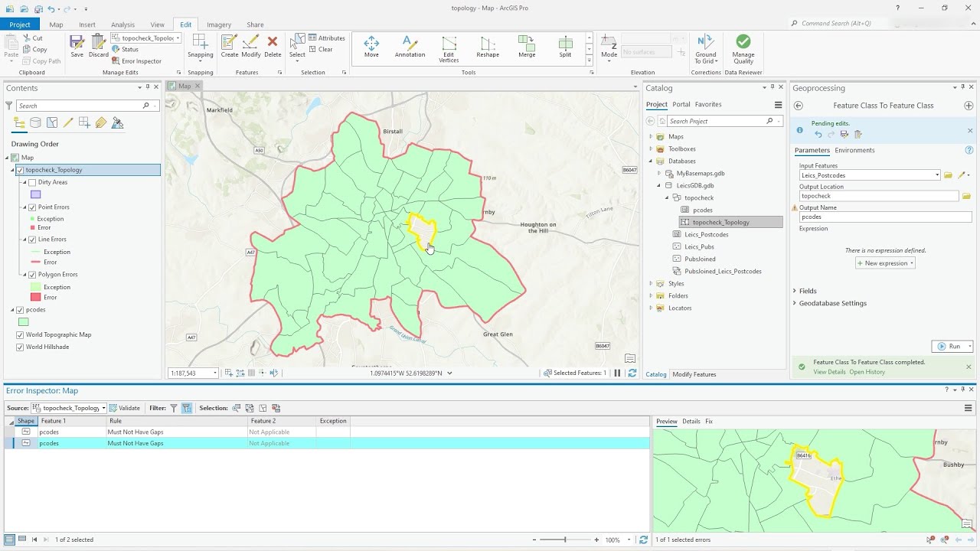Select the Move edit tool
Image resolution: width=980 pixels, height=551 pixels.
pyautogui.click(x=371, y=47)
